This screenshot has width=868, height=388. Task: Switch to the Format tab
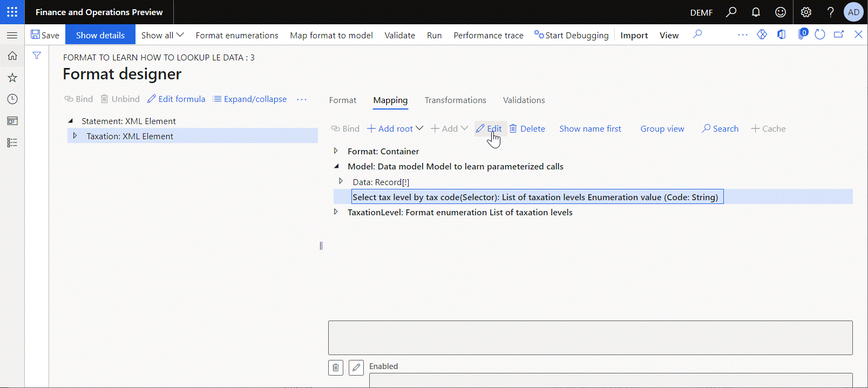click(x=343, y=100)
